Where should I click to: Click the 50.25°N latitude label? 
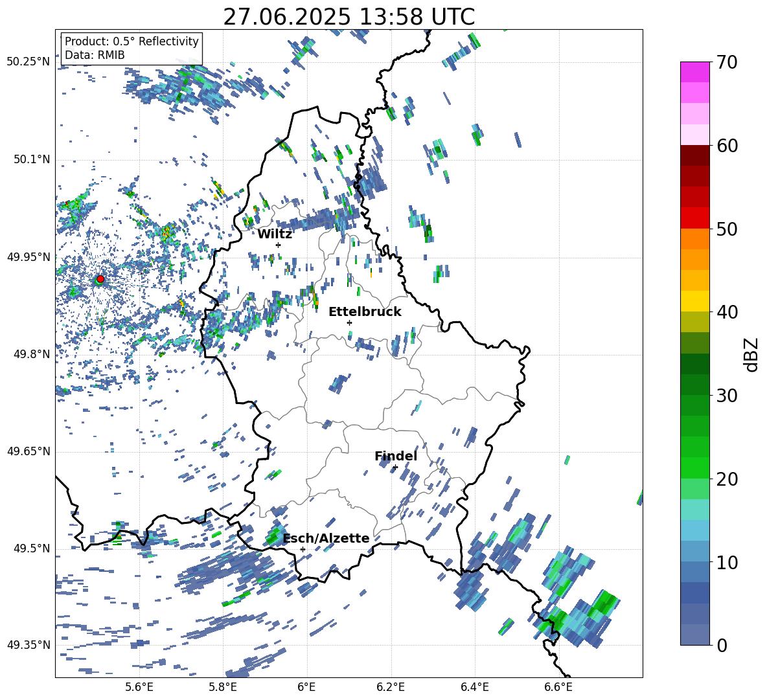[29, 62]
